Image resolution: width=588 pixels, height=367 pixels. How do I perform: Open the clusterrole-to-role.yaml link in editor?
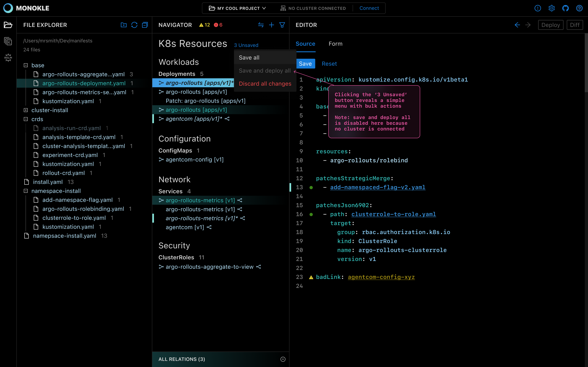tap(394, 214)
